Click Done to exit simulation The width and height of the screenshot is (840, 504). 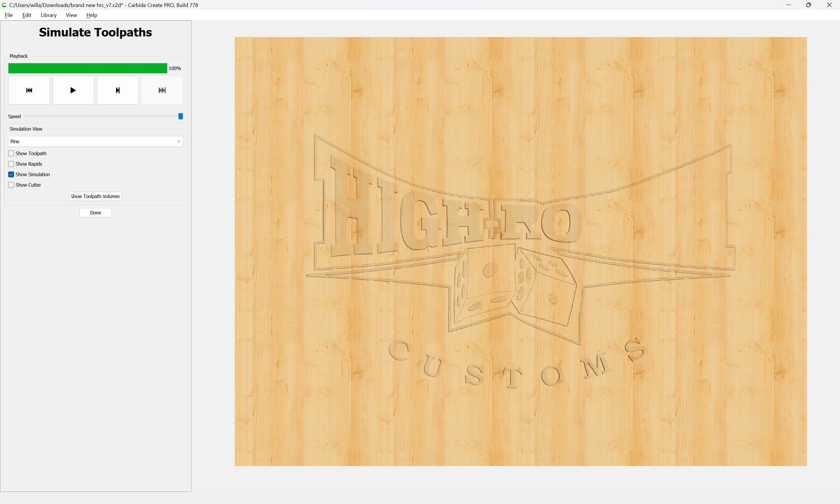95,213
